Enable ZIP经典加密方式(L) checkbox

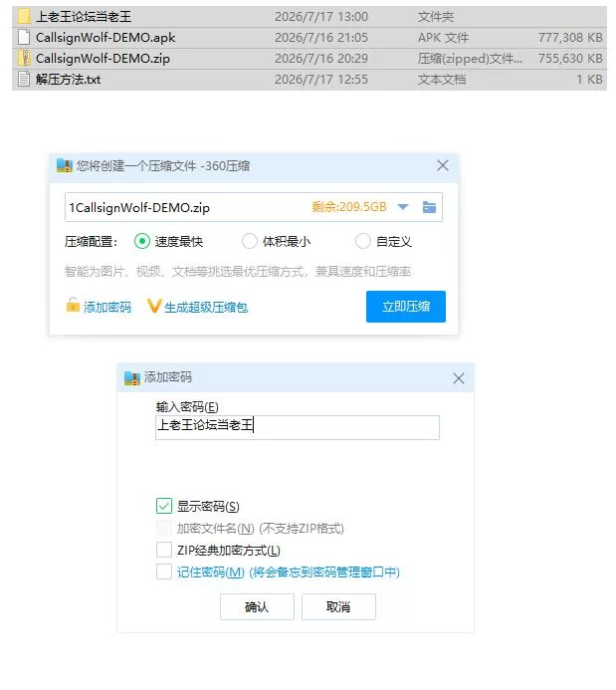pos(164,550)
